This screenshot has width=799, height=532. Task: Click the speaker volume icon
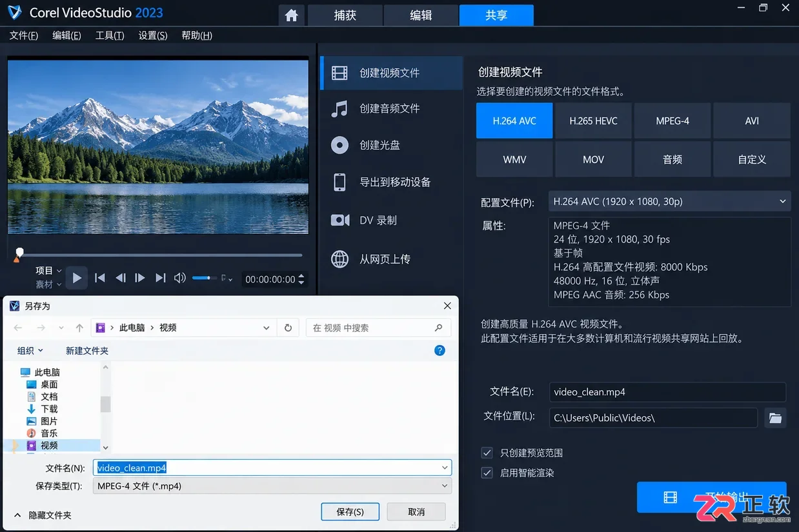[180, 278]
